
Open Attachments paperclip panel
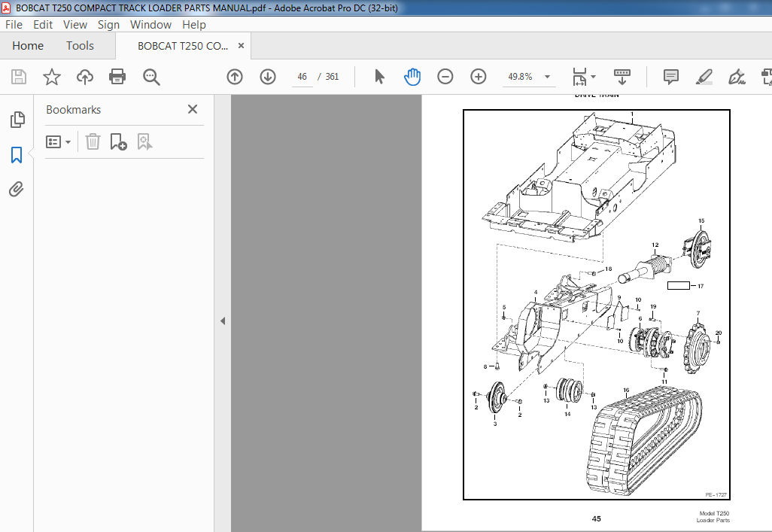coord(17,190)
